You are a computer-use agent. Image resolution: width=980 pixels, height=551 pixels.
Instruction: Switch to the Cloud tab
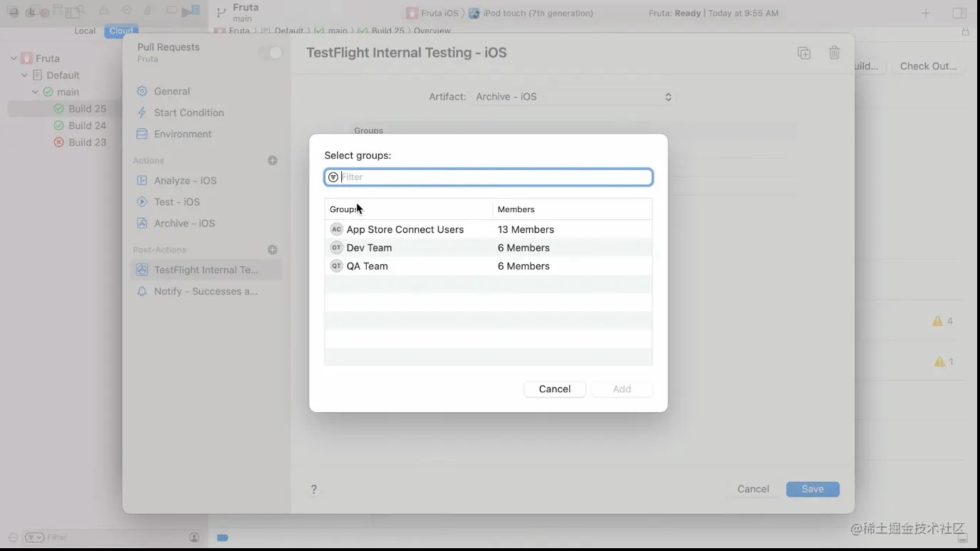pyautogui.click(x=121, y=31)
